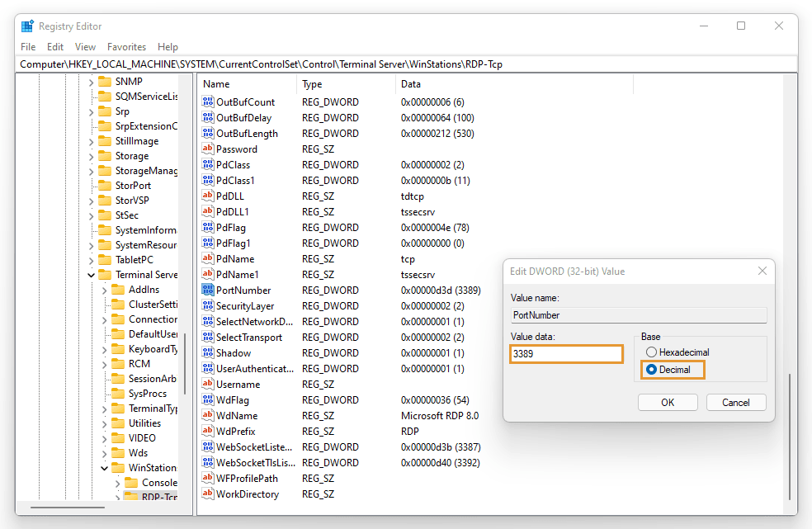Select the Hexadecimal base radio button
The width and height of the screenshot is (812, 529).
651,352
